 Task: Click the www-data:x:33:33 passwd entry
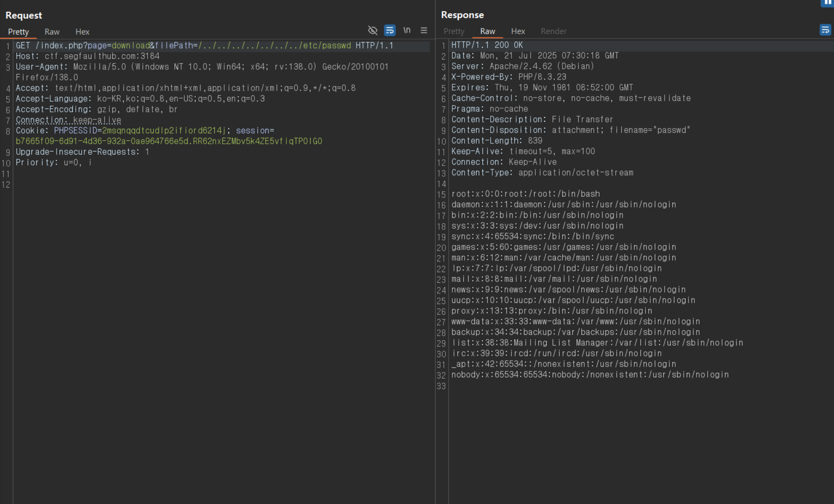(x=576, y=322)
